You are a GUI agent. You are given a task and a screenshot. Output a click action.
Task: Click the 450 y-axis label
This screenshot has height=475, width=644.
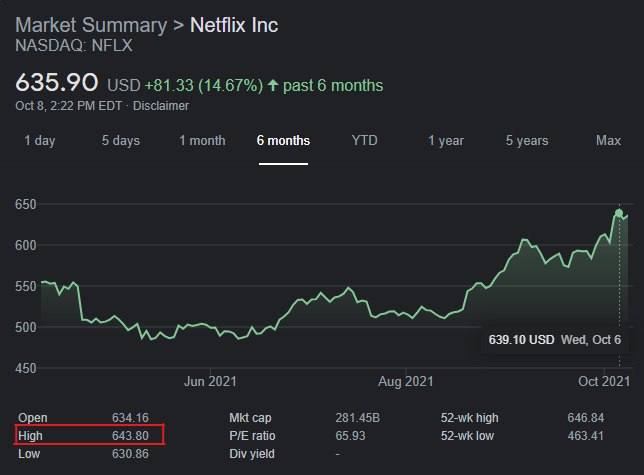(x=26, y=369)
